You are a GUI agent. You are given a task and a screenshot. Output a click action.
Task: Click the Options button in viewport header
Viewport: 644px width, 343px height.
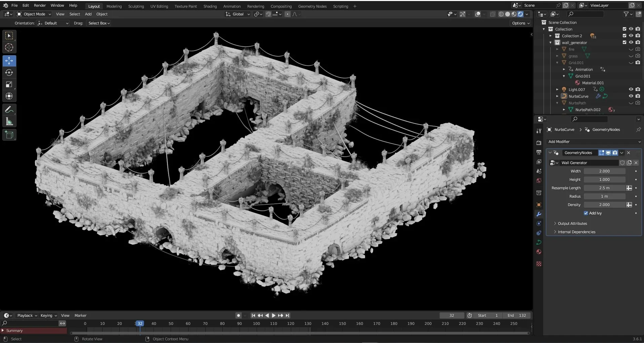(x=520, y=23)
